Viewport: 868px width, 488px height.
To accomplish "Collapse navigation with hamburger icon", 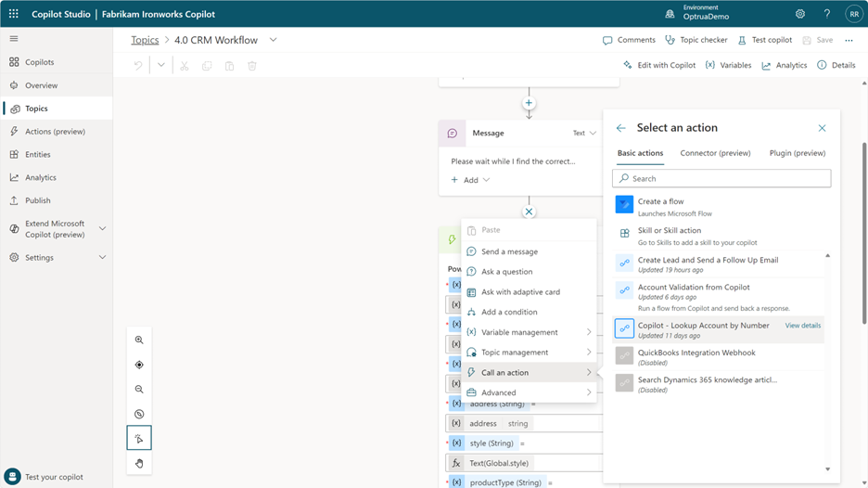I will (x=14, y=39).
